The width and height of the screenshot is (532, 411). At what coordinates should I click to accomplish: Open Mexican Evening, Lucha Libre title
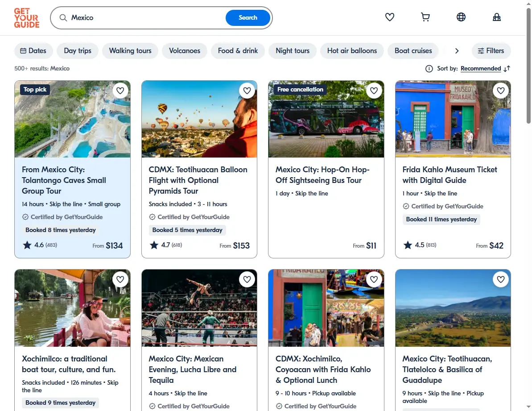192,369
